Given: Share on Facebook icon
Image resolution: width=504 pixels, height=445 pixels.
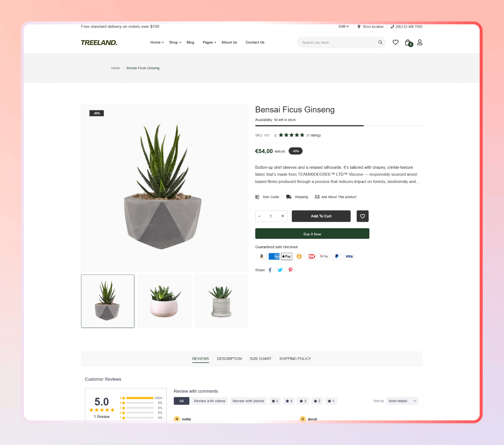Looking at the screenshot, I should tap(270, 270).
